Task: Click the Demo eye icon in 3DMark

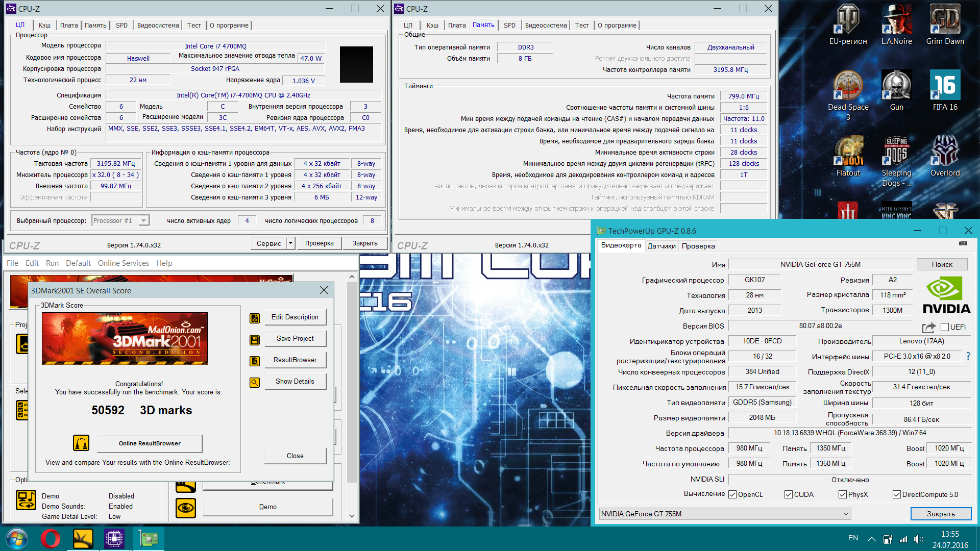Action: coord(186,508)
